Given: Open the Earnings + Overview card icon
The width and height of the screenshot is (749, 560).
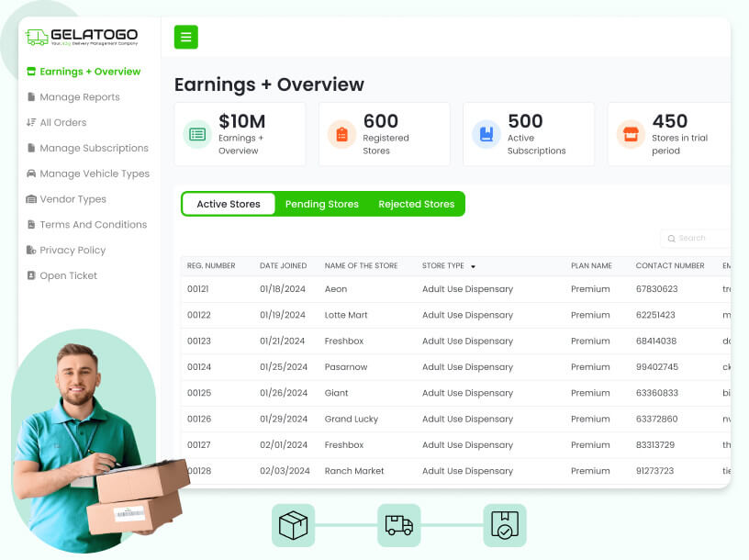Looking at the screenshot, I should 197,134.
